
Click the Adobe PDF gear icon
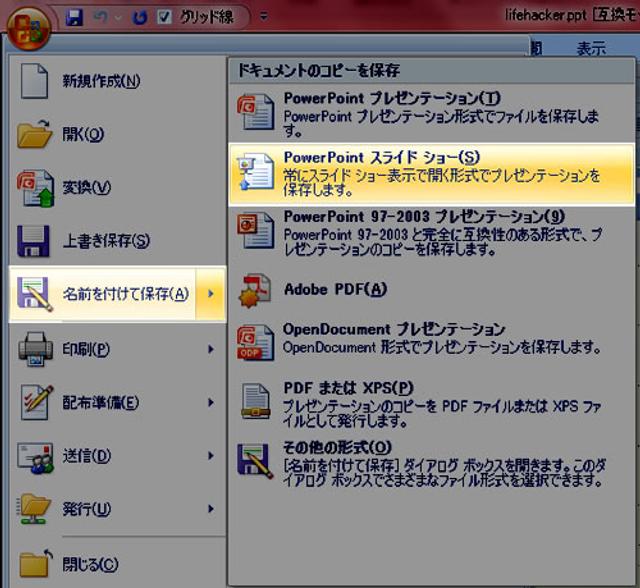(255, 291)
